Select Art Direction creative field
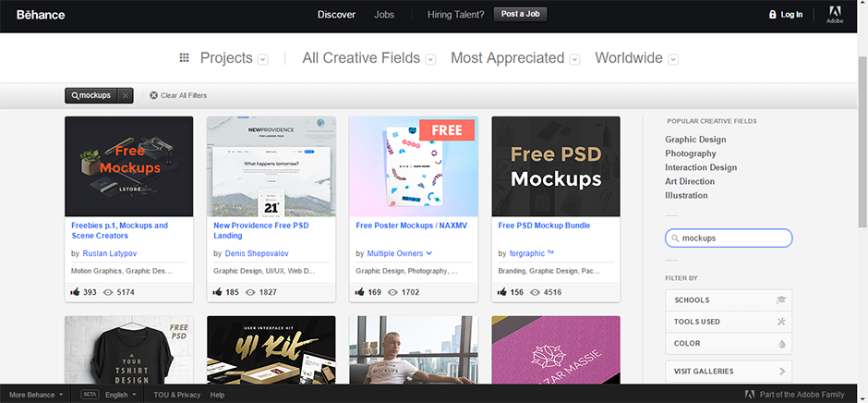Screen dimensions: 868x403 click(x=690, y=181)
